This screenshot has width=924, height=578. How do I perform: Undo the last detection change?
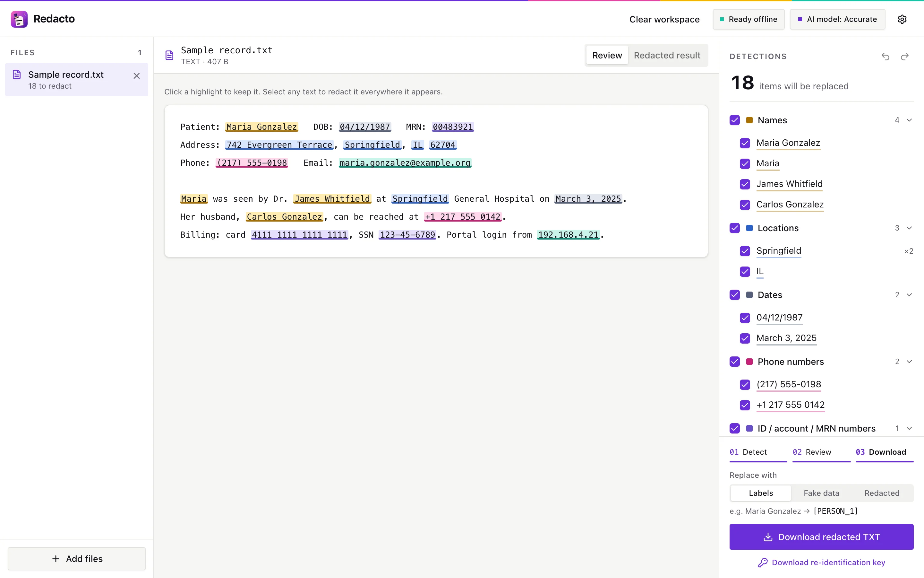tap(886, 57)
